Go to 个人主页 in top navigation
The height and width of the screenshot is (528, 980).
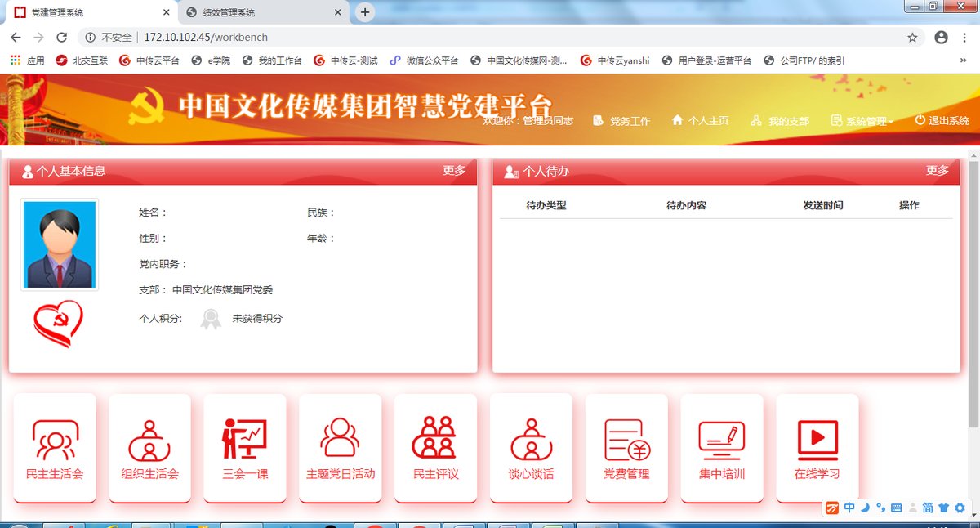(x=700, y=120)
